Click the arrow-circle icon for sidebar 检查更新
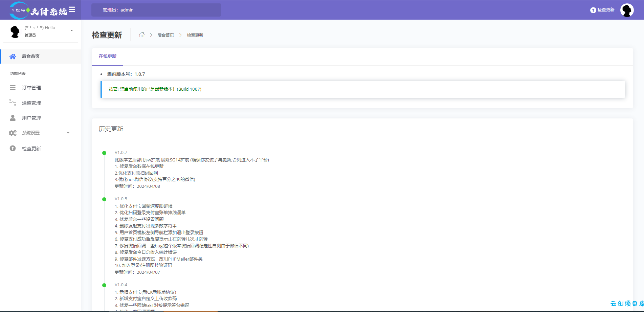Image resolution: width=644 pixels, height=312 pixels. pos(13,148)
